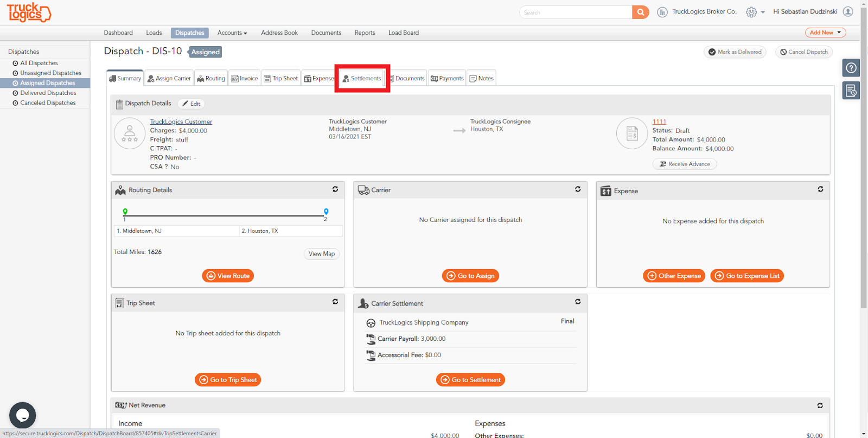Open the TruckLogics Customer link
This screenshot has width=868, height=438.
click(x=181, y=122)
